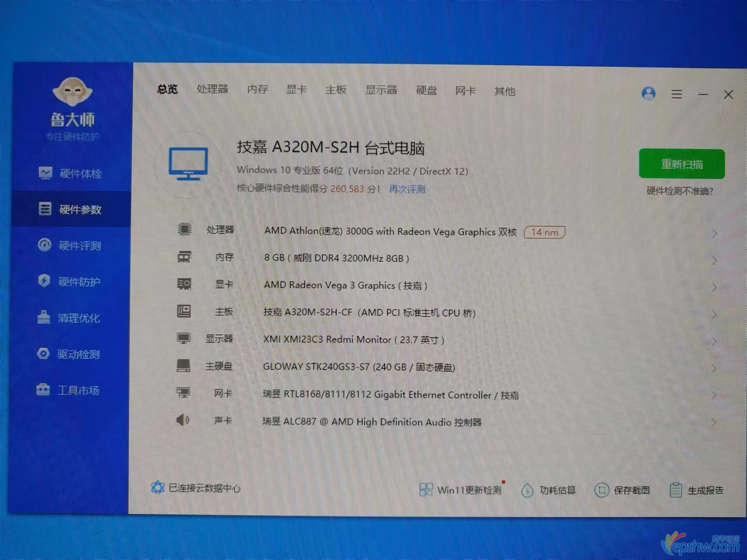Click 生成报告 to generate report
747x560 pixels.
click(x=697, y=490)
